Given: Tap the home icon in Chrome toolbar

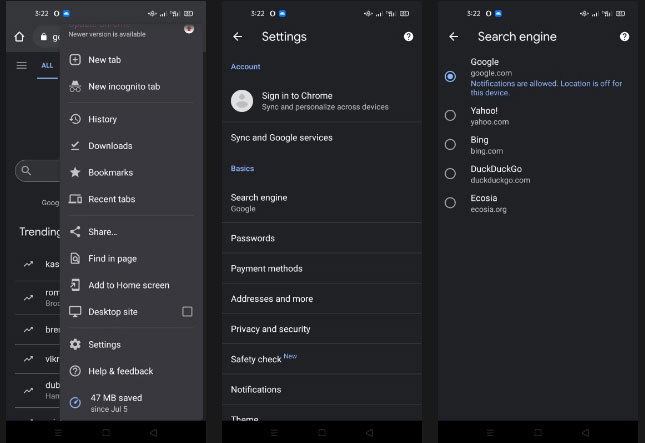Looking at the screenshot, I should (19, 37).
